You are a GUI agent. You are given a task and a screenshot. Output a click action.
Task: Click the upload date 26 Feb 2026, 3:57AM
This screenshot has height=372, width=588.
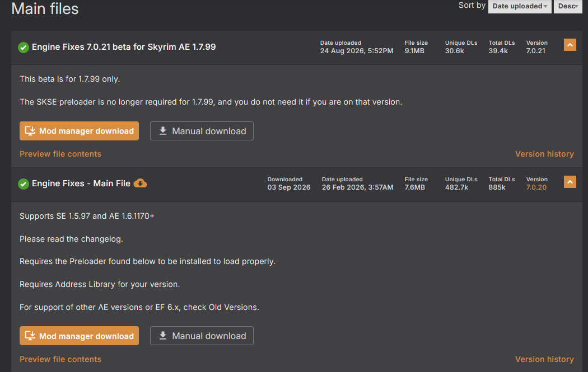pyautogui.click(x=357, y=187)
